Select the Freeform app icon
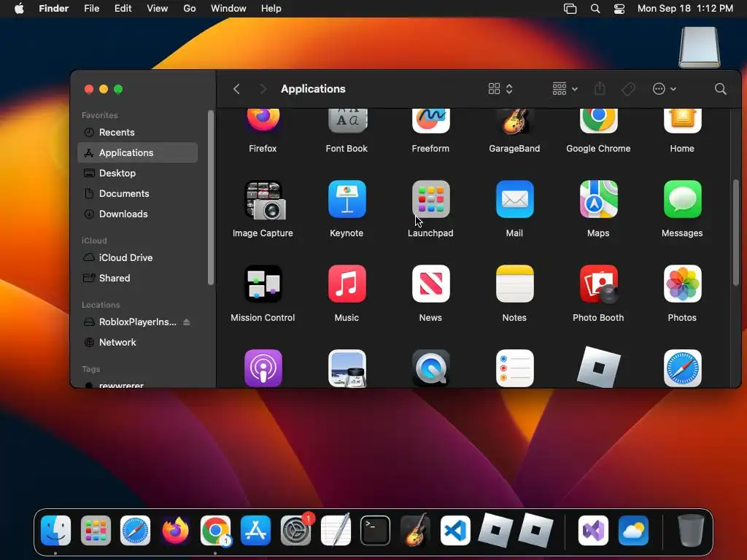Image resolution: width=747 pixels, height=560 pixels. tap(430, 121)
